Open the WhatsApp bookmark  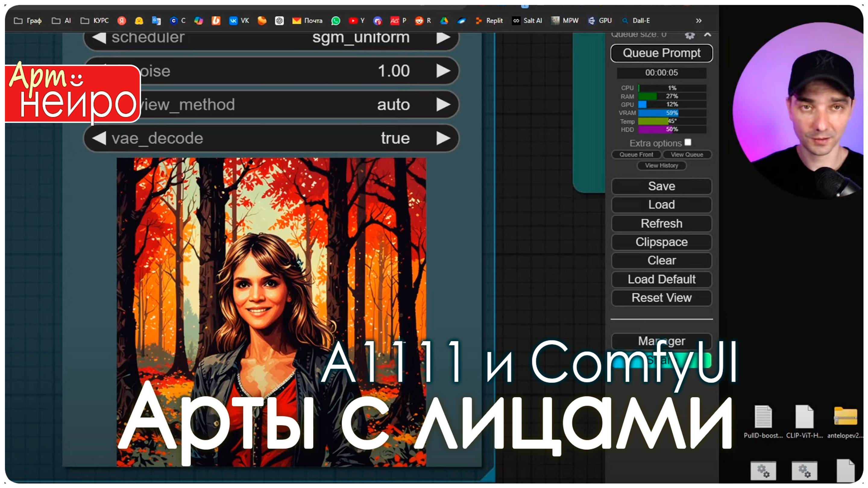[x=336, y=20]
